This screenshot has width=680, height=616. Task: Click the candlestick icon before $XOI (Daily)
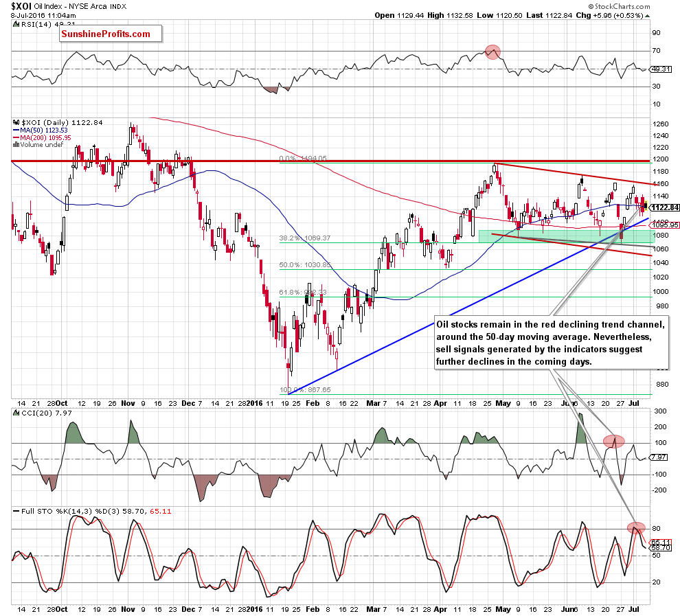pos(16,123)
